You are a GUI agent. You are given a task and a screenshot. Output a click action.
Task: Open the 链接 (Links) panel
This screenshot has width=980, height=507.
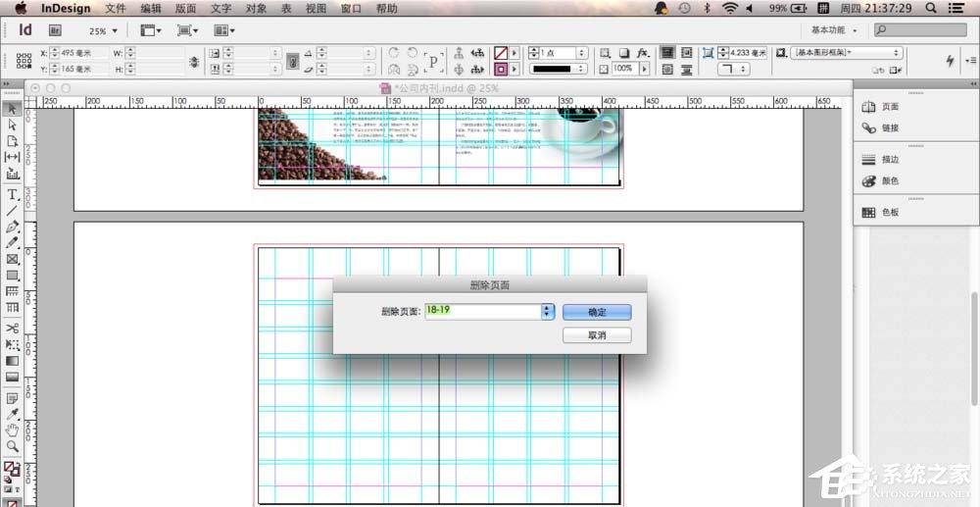click(x=881, y=128)
